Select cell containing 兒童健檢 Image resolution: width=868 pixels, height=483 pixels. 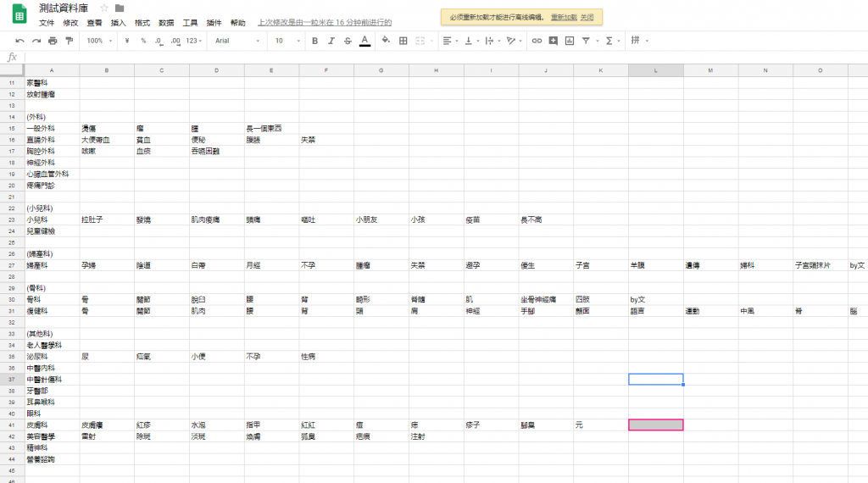52,231
